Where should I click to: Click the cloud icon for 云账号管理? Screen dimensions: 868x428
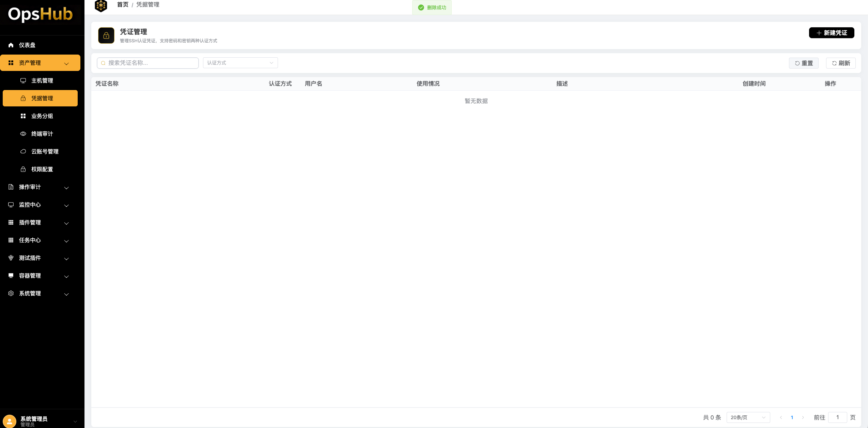[x=23, y=151]
